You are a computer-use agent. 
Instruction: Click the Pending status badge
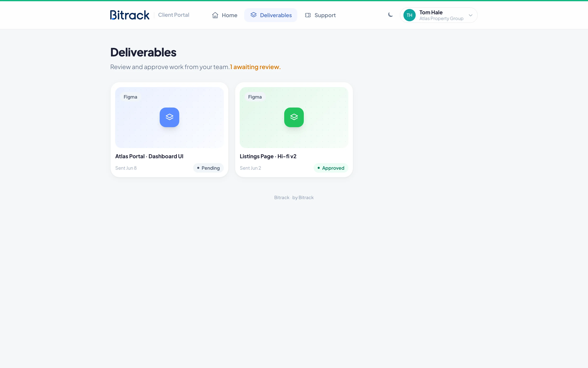(x=208, y=168)
